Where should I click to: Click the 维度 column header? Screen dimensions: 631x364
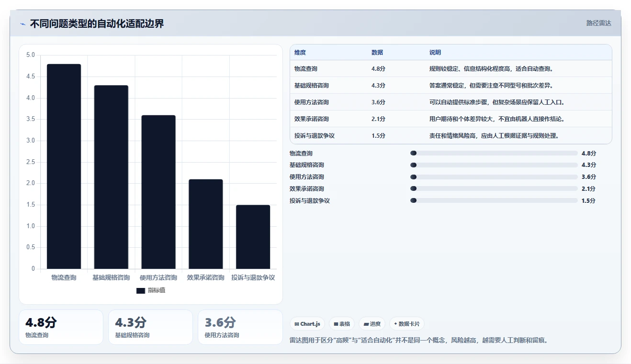(x=300, y=53)
